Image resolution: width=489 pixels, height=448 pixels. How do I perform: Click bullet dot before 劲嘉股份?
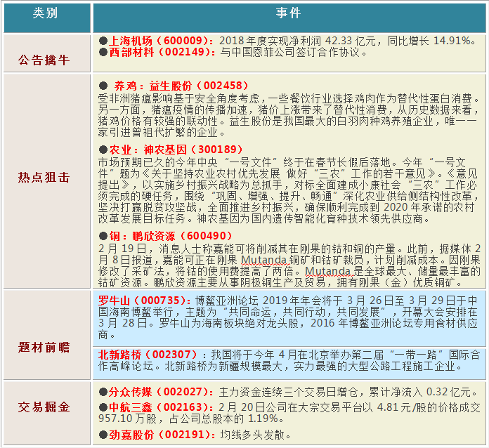pos(103,435)
